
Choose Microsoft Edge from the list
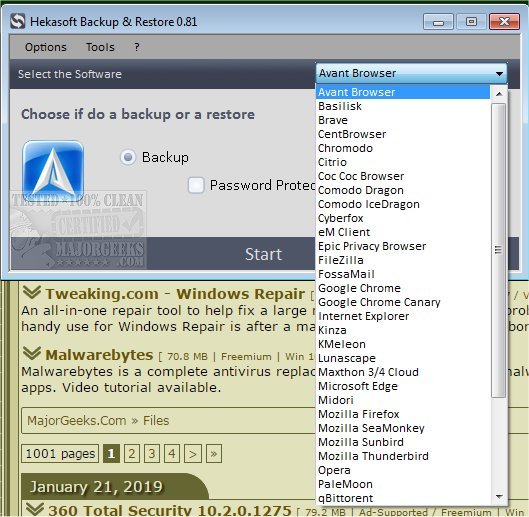click(403, 386)
